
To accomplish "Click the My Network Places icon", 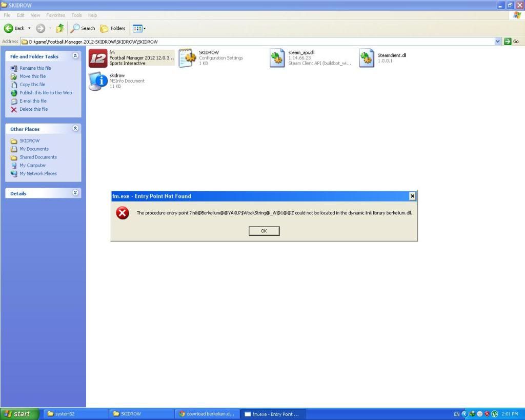I will point(14,174).
